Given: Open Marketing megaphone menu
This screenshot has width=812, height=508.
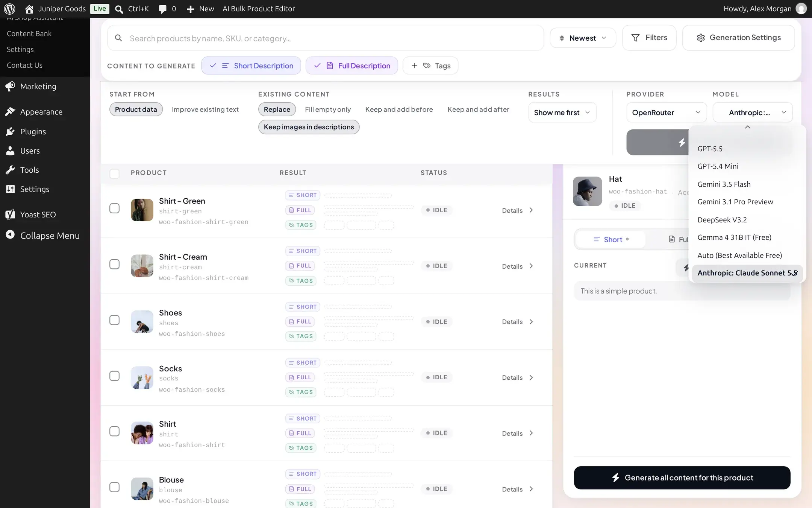Looking at the screenshot, I should pyautogui.click(x=10, y=86).
